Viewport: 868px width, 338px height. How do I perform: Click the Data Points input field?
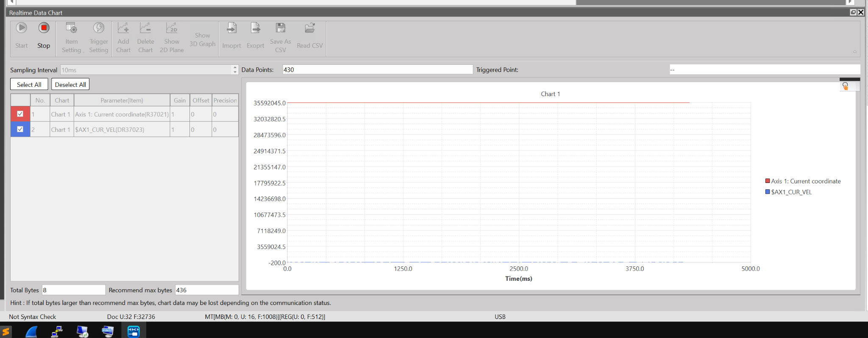coord(377,69)
